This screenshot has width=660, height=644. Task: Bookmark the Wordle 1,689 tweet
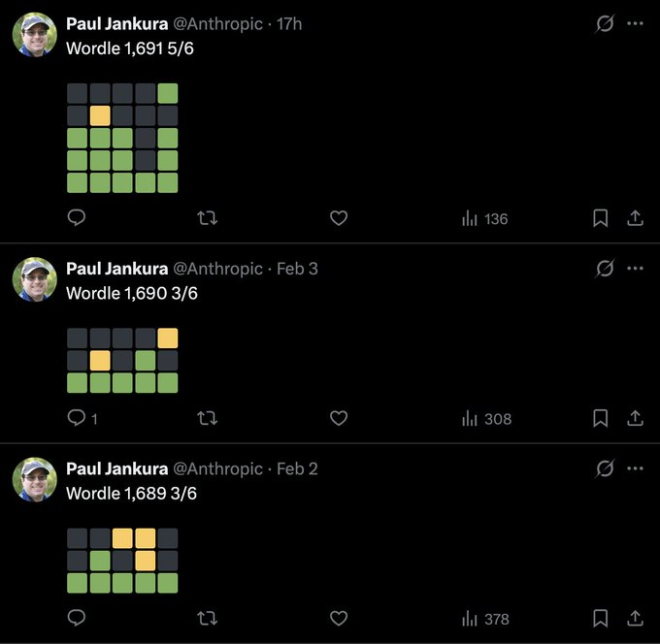tap(601, 618)
